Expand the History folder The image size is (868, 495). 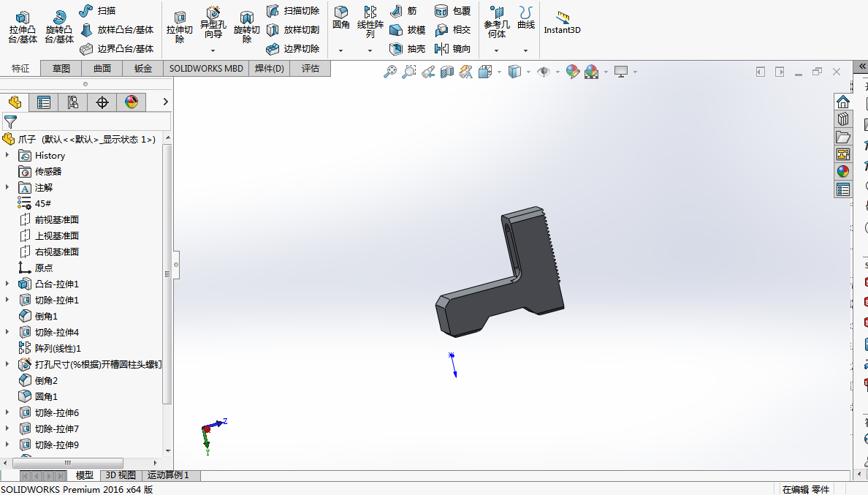coord(7,155)
